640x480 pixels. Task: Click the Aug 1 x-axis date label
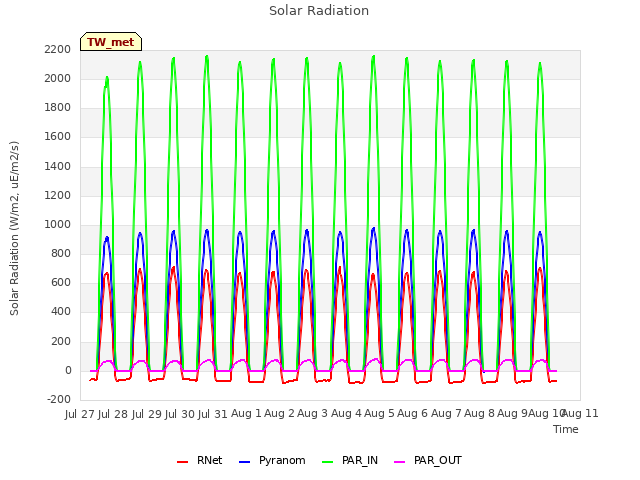point(246,414)
